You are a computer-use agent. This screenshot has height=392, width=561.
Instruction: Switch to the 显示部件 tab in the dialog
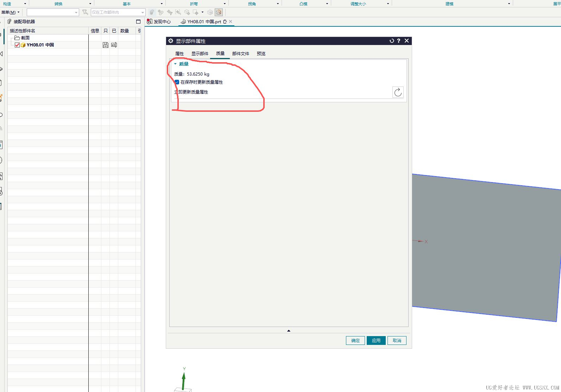pos(200,54)
